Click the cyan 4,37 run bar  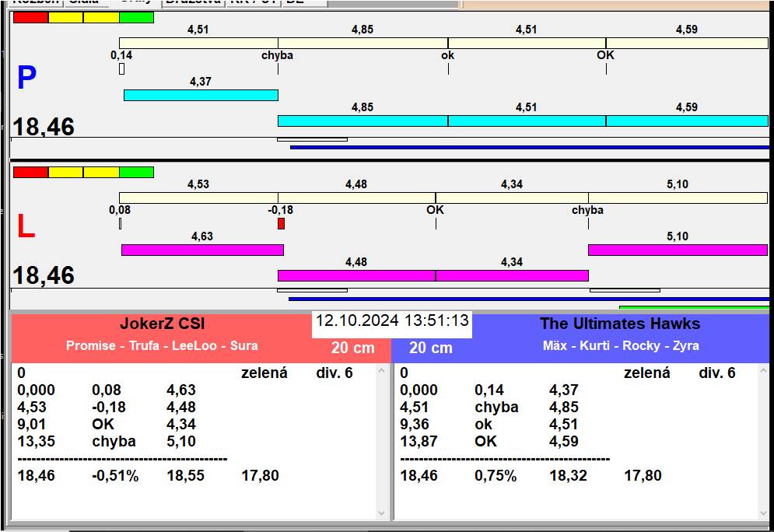pos(201,95)
